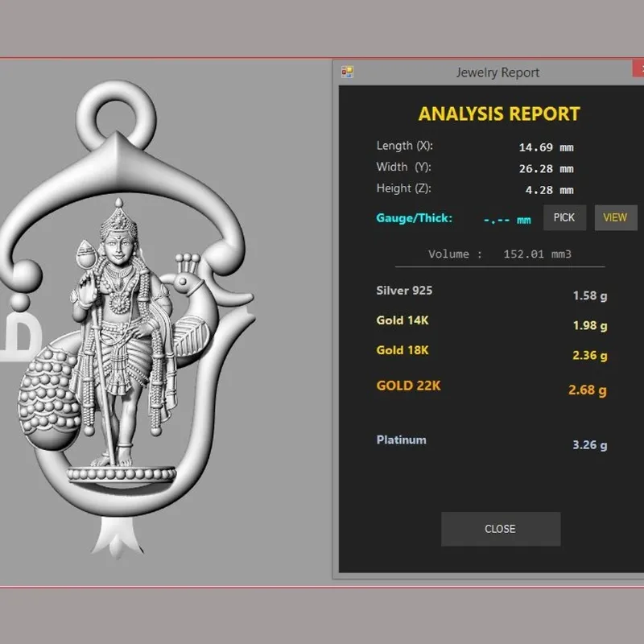Viewport: 644px width, 644px height.
Task: Click the CLOSE button in report
Action: coord(501,529)
